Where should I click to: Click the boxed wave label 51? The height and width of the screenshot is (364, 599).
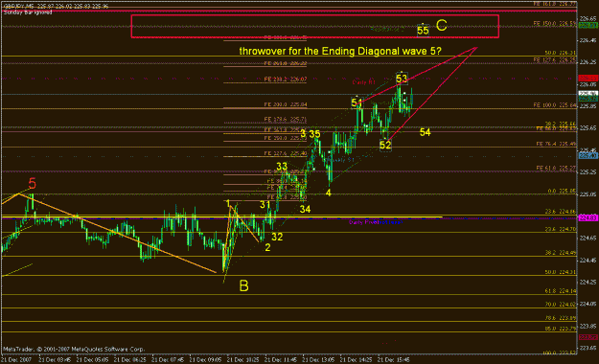357,102
